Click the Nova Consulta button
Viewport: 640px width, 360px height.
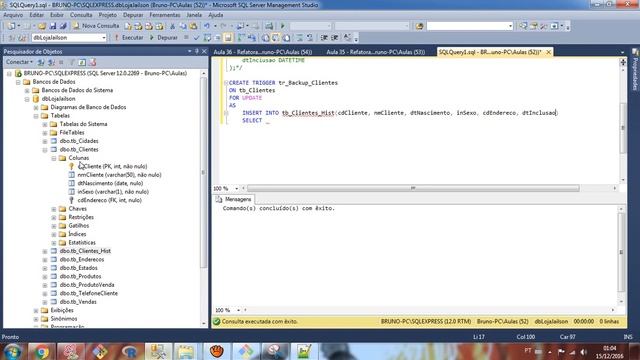(x=96, y=26)
